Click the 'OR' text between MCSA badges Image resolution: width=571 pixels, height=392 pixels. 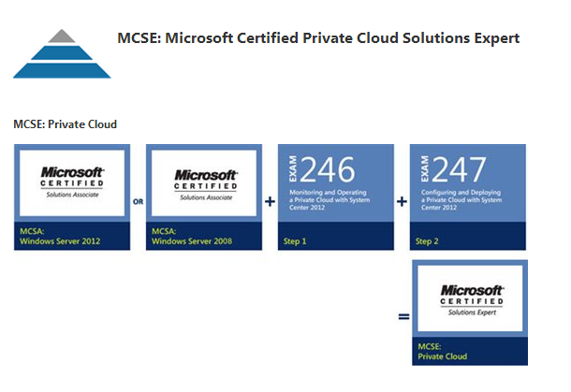coord(138,202)
